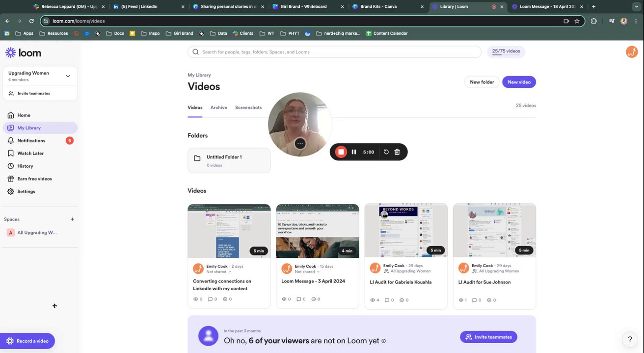Open Chrome extensions puzzle icon
This screenshot has width=644, height=353.
[x=594, y=21]
